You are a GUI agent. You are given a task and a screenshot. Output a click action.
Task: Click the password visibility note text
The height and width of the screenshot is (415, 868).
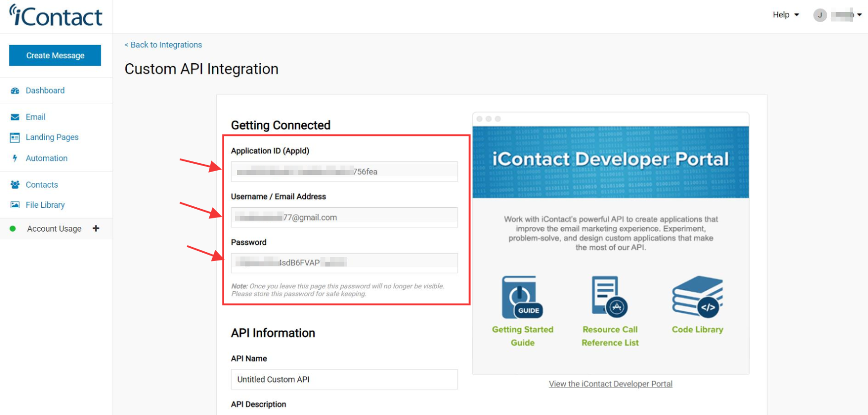click(x=338, y=290)
